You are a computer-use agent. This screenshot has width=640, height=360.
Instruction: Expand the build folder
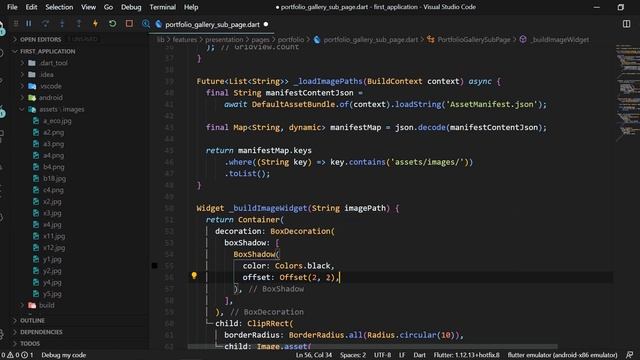click(47, 305)
